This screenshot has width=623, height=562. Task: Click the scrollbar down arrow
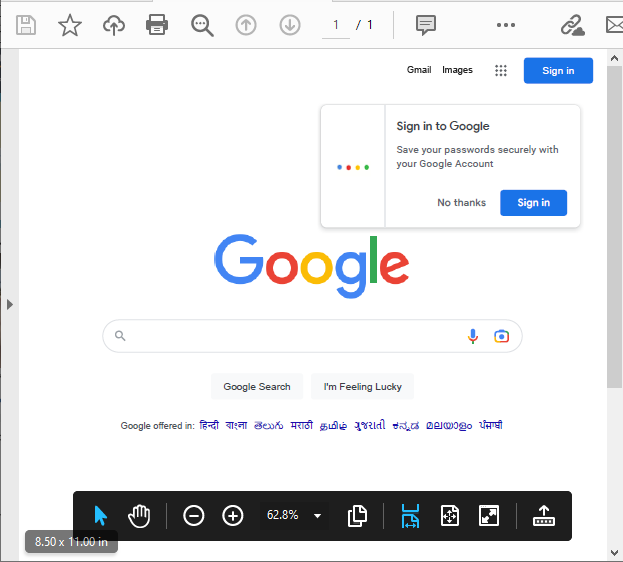point(614,553)
